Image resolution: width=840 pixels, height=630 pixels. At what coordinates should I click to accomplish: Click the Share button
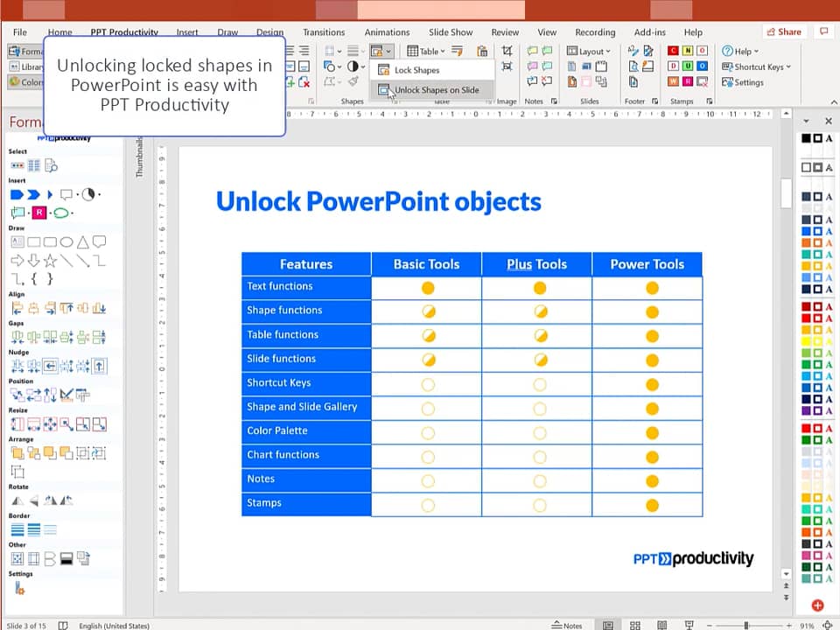pos(783,32)
